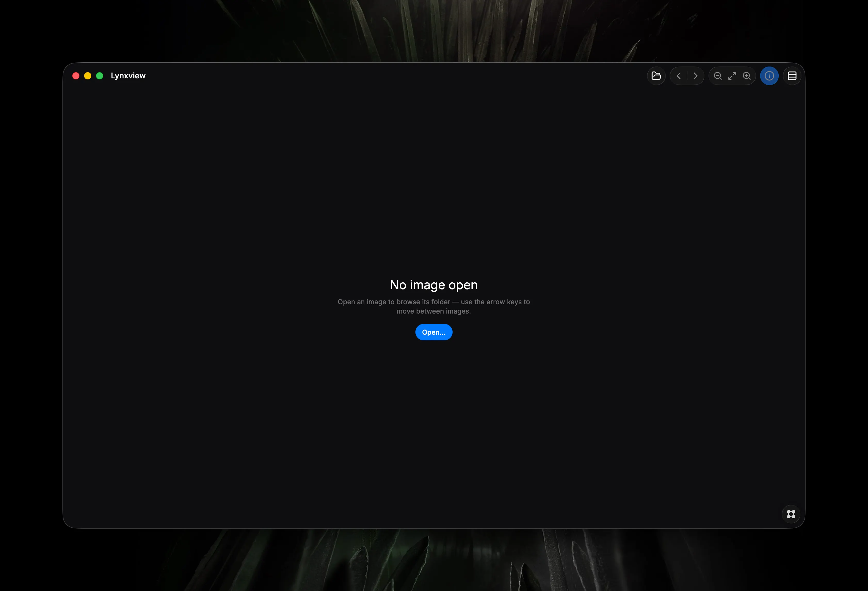Image resolution: width=868 pixels, height=591 pixels.
Task: Close the Lynxview window
Action: click(76, 76)
